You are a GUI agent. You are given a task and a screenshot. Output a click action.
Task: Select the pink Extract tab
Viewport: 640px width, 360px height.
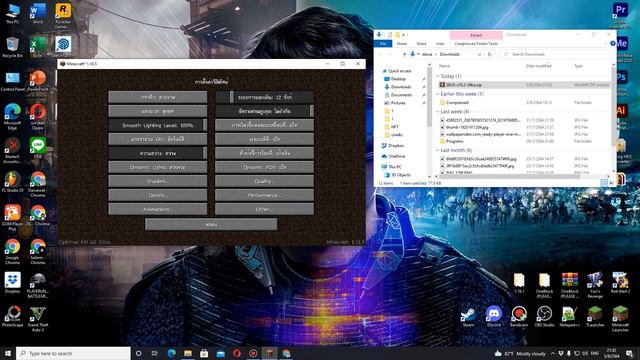pyautogui.click(x=476, y=35)
